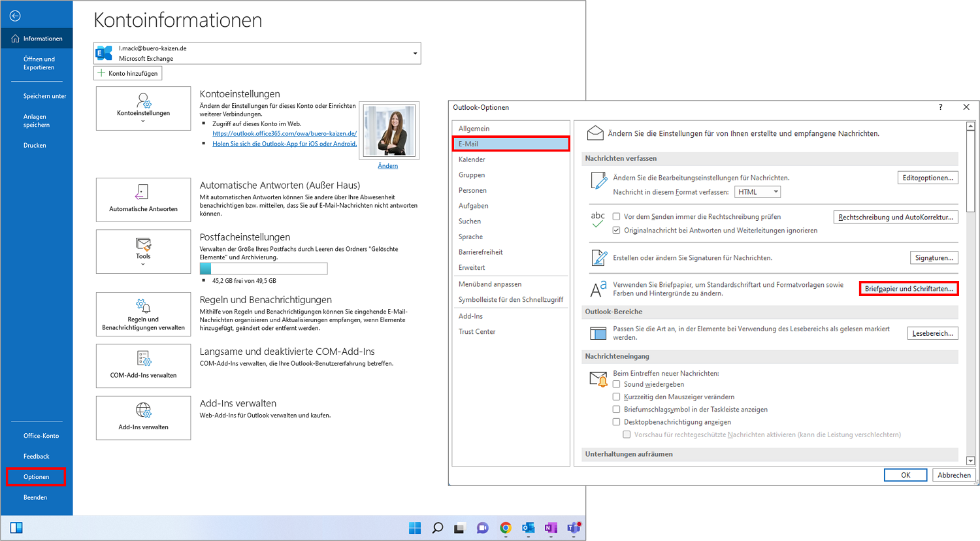
Task: Enable spell check before sending checkbox
Action: pos(616,217)
